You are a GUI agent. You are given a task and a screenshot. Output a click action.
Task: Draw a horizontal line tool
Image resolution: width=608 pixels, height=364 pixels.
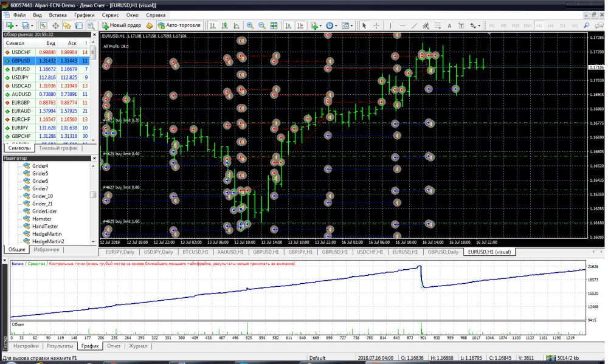402,26
